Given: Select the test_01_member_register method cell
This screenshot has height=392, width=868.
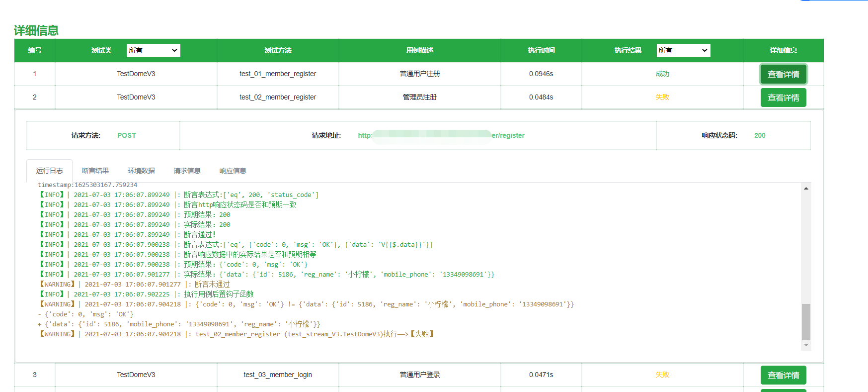Looking at the screenshot, I should pyautogui.click(x=278, y=74).
